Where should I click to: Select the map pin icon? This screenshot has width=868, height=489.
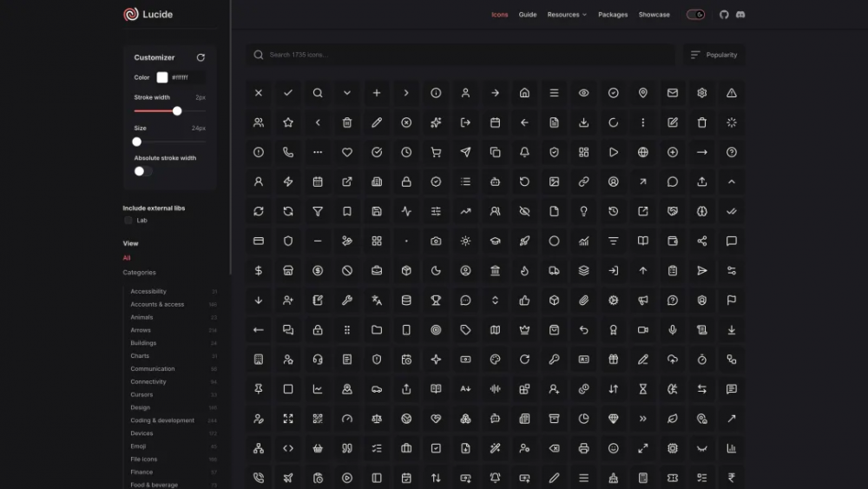pos(642,93)
